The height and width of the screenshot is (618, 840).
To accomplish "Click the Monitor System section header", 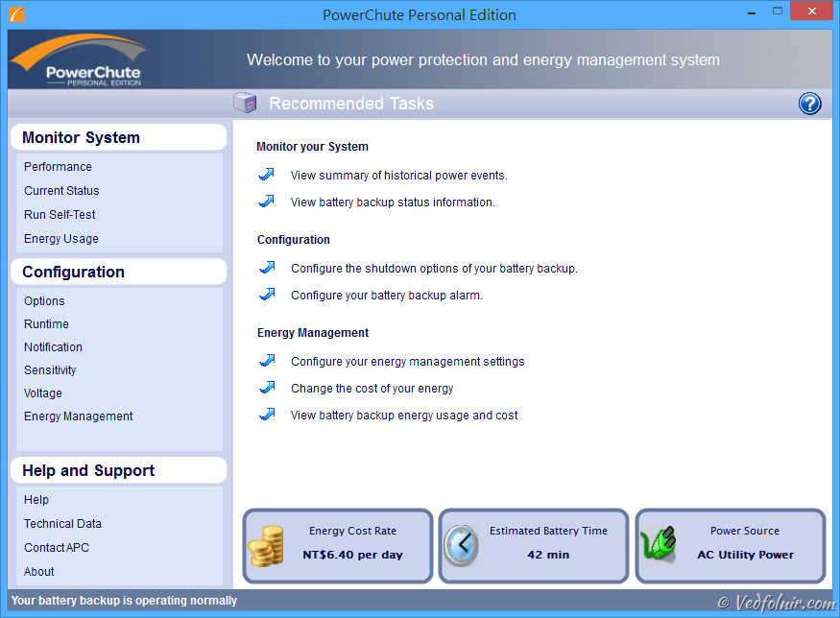I will click(118, 137).
